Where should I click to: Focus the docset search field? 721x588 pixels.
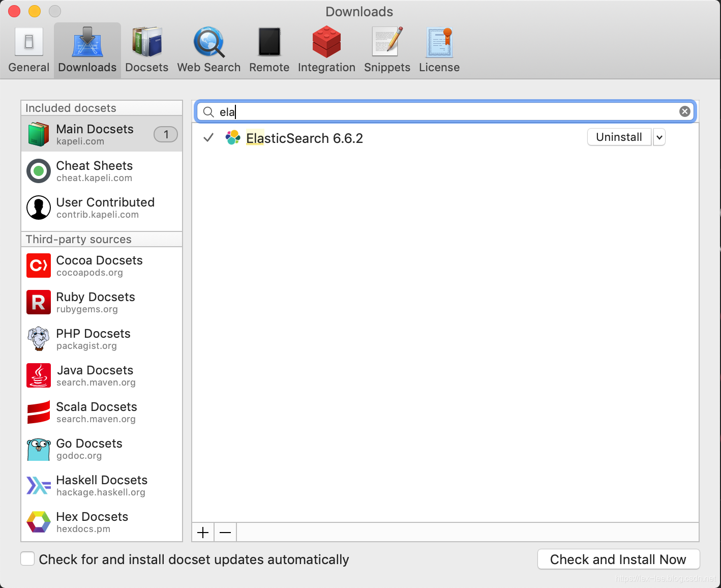(445, 112)
